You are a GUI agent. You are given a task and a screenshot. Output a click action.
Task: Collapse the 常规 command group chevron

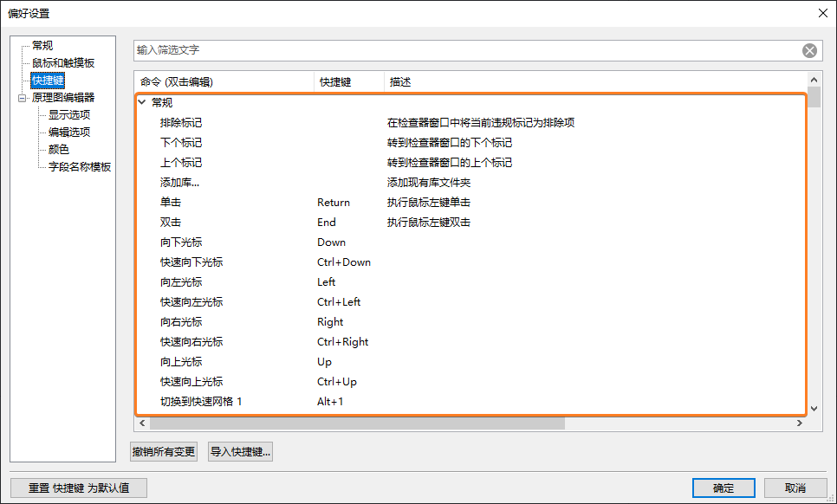(x=142, y=102)
